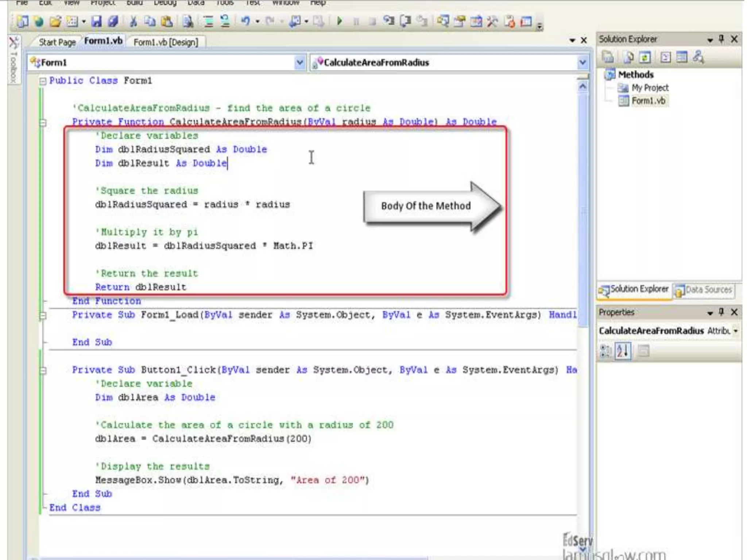Click the Find in Files icon
The height and width of the screenshot is (560, 747).
pyautogui.click(x=188, y=22)
